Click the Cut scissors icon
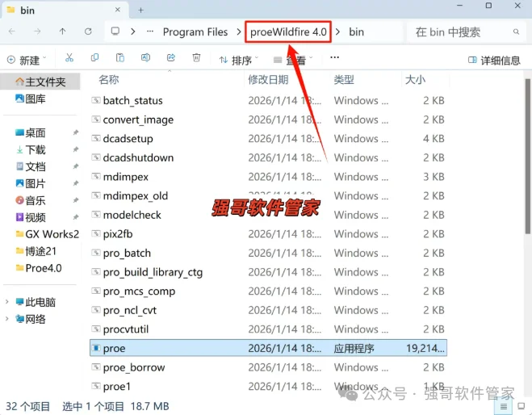532x415 pixels. pyautogui.click(x=69, y=57)
